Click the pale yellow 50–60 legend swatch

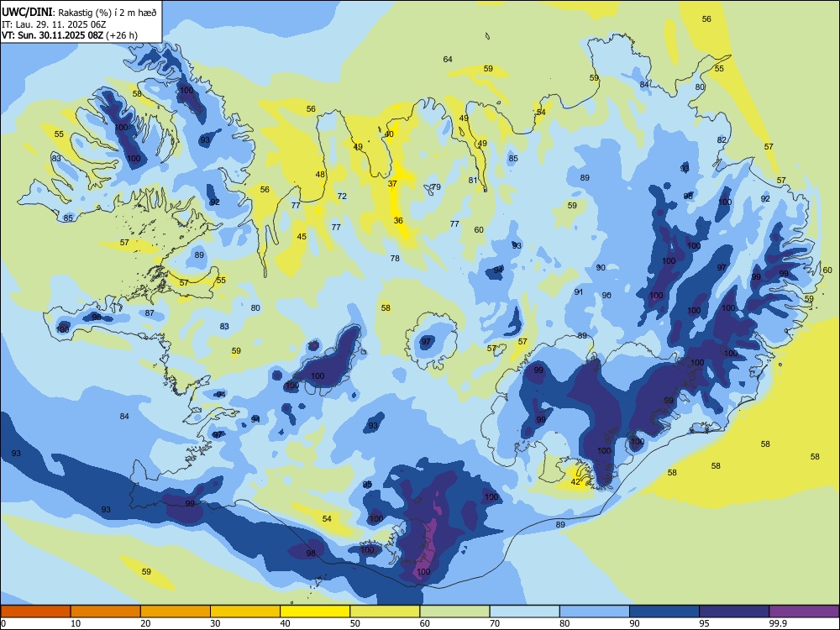coord(385,612)
